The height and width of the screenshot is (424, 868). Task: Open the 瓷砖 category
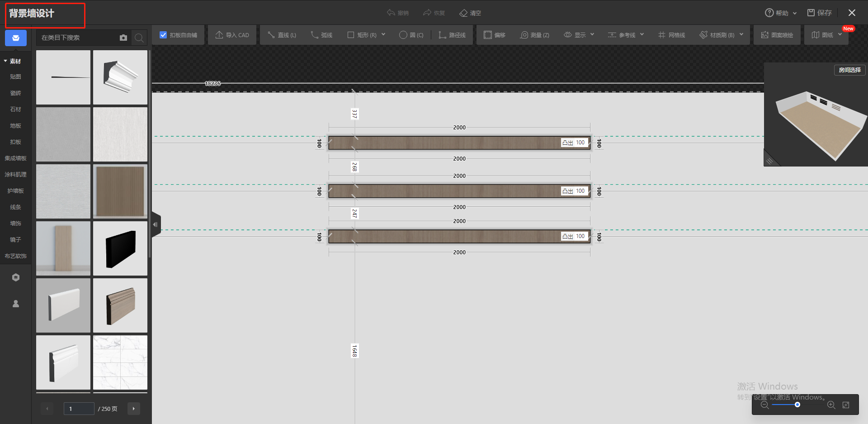tap(16, 93)
